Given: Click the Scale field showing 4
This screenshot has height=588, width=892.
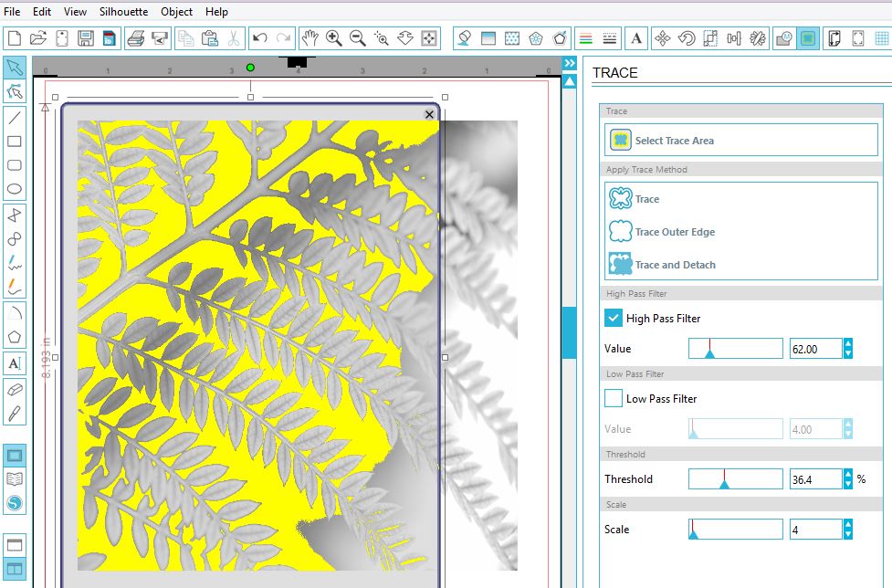Looking at the screenshot, I should [816, 530].
